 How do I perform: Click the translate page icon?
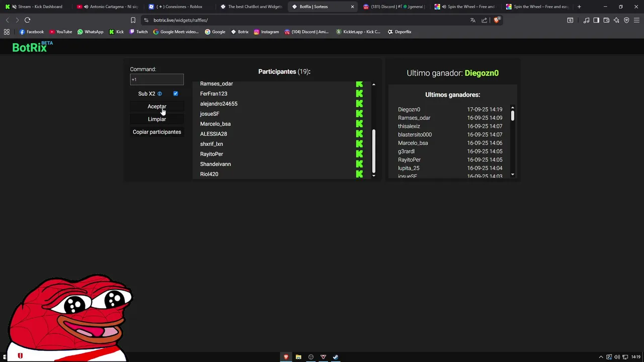pos(472,20)
